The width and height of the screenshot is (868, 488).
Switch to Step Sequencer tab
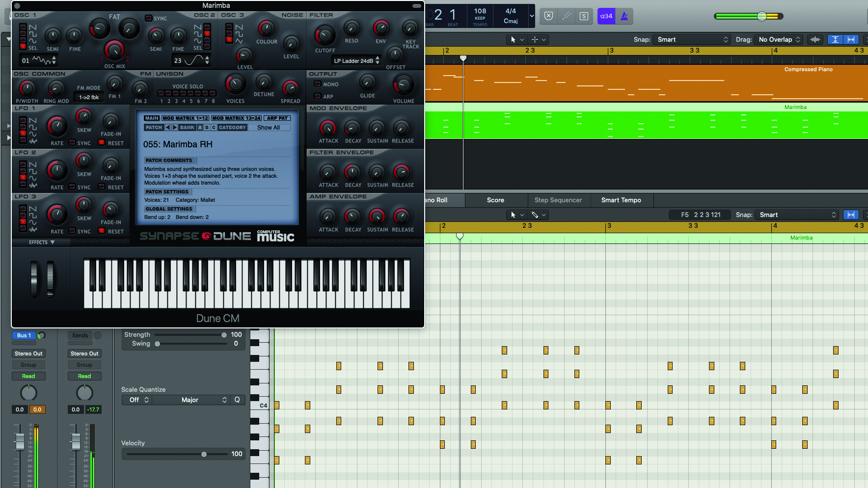pos(558,200)
